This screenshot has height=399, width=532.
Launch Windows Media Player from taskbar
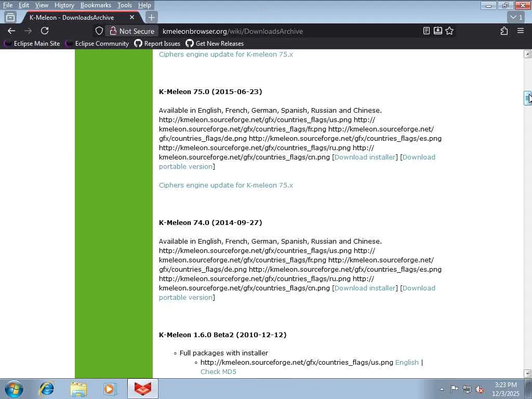tap(110, 389)
